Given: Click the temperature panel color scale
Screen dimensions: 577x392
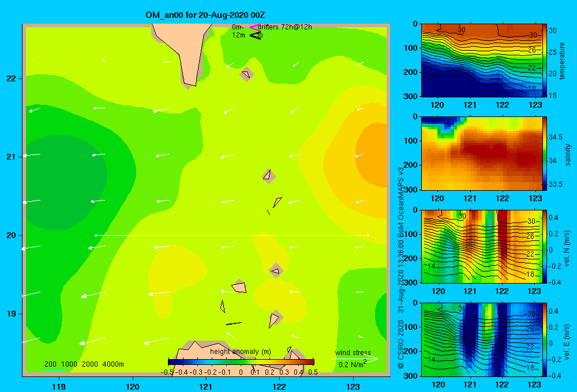Looking at the screenshot, I should click(x=545, y=61).
